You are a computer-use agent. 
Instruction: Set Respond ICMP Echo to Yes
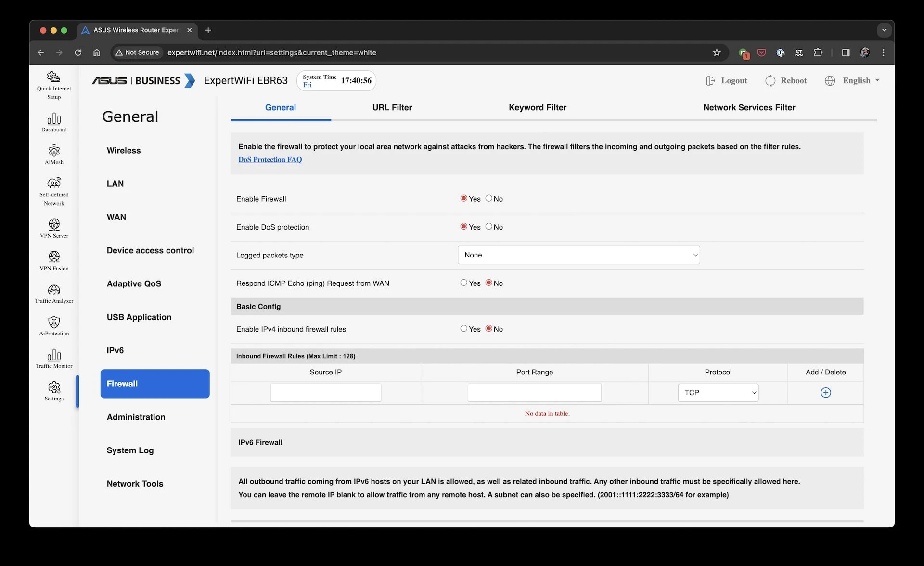tap(463, 283)
